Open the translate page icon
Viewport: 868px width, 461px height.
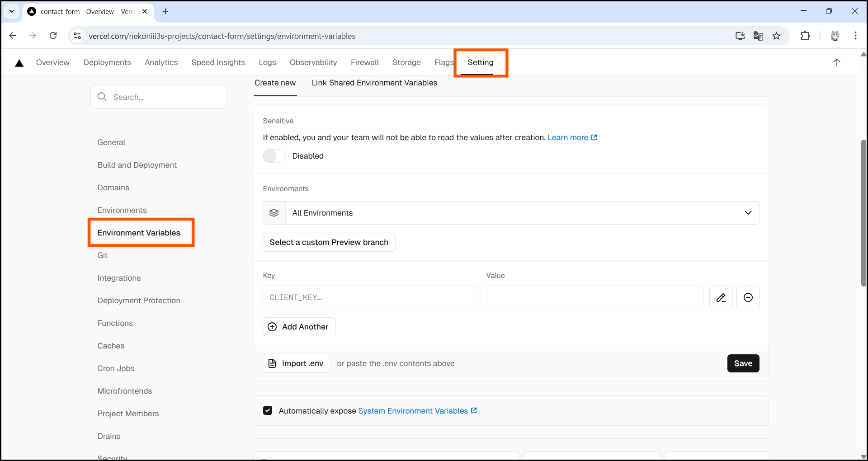(x=758, y=36)
